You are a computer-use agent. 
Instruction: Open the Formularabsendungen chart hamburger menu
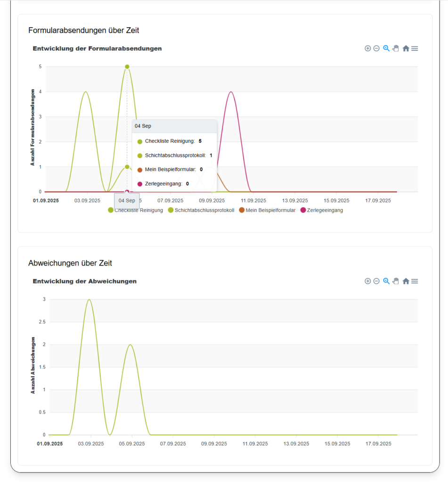pos(415,48)
